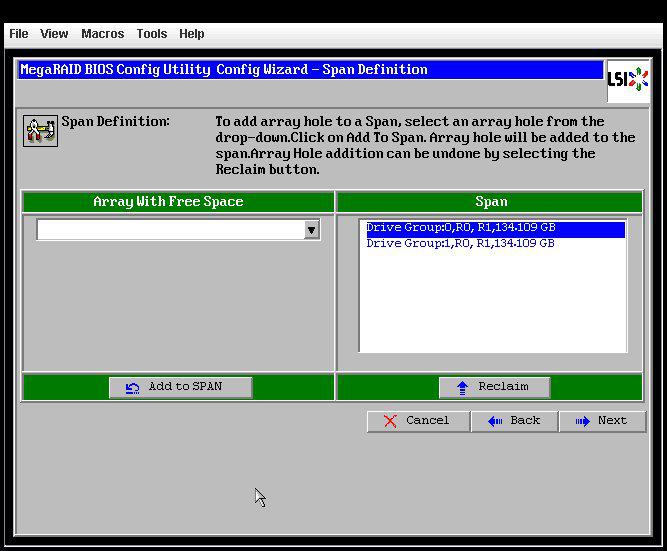The image size is (667, 551).
Task: Click the Span Definition wizard icon
Action: 40,130
